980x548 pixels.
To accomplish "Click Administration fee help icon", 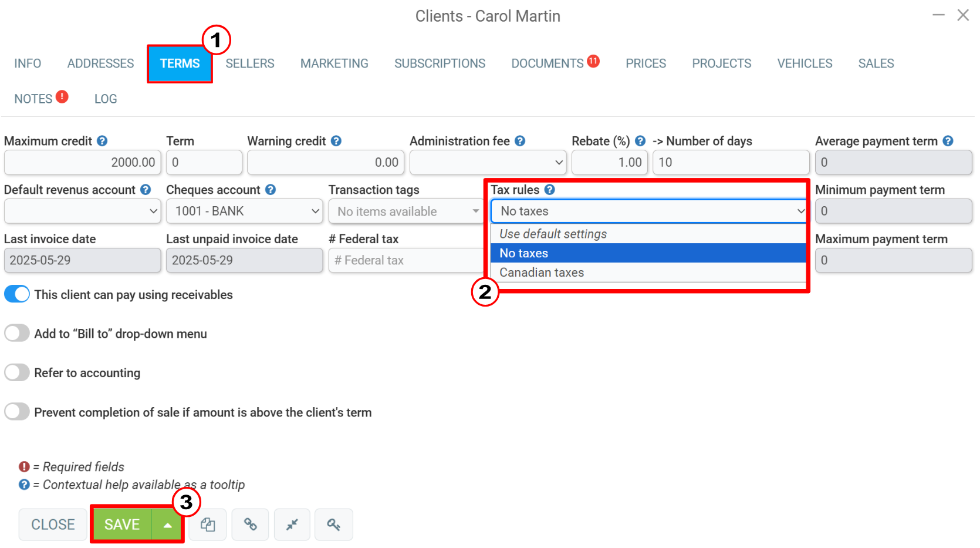I will tap(520, 141).
